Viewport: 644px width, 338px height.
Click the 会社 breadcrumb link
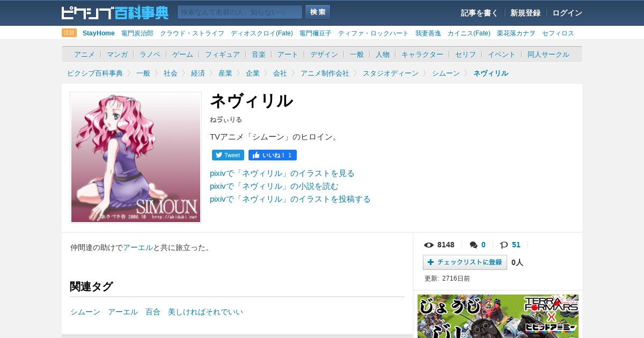(x=280, y=73)
